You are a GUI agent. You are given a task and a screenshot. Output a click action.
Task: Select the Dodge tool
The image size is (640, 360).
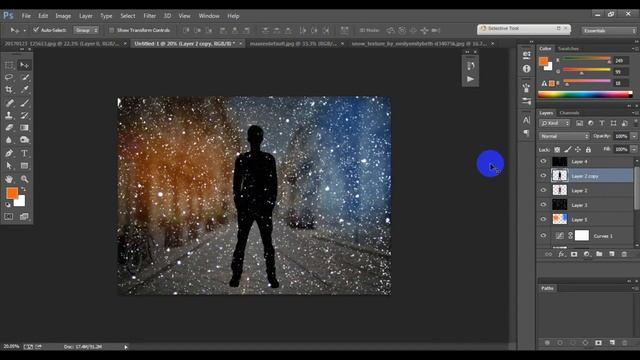pyautogui.click(x=24, y=140)
